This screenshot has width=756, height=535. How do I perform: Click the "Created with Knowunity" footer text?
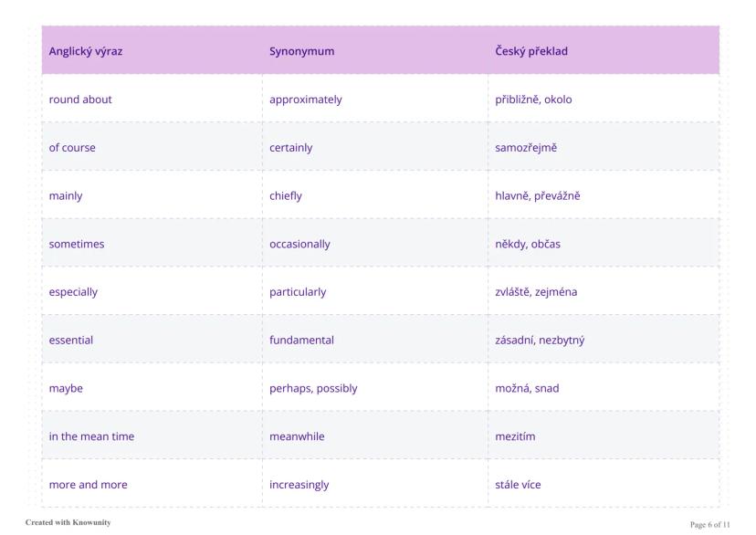(x=62, y=523)
